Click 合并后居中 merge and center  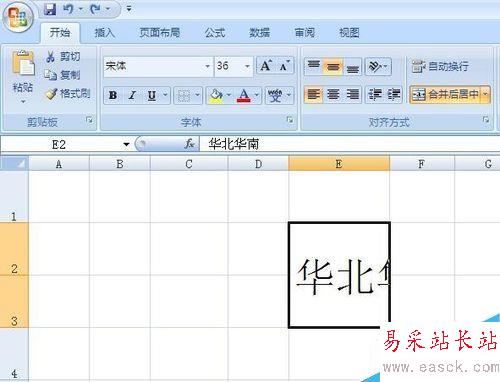(x=445, y=95)
